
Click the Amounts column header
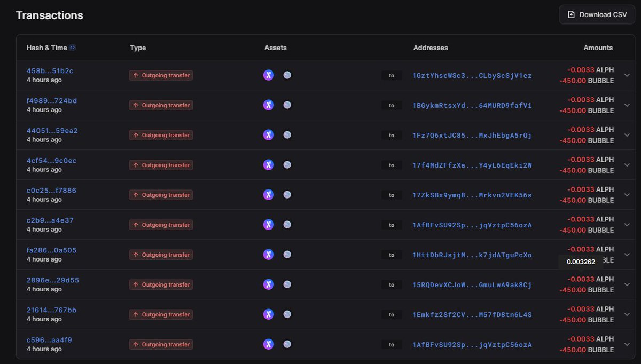[x=598, y=48]
